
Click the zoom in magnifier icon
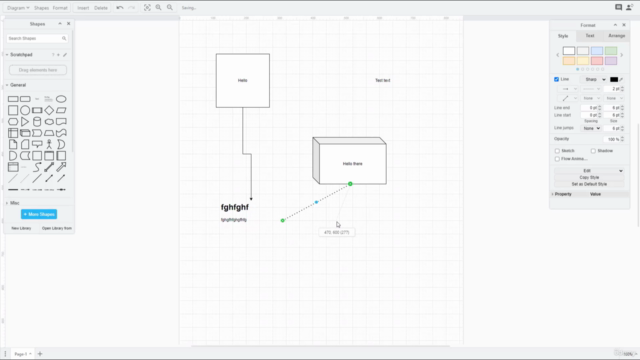pyautogui.click(x=158, y=8)
